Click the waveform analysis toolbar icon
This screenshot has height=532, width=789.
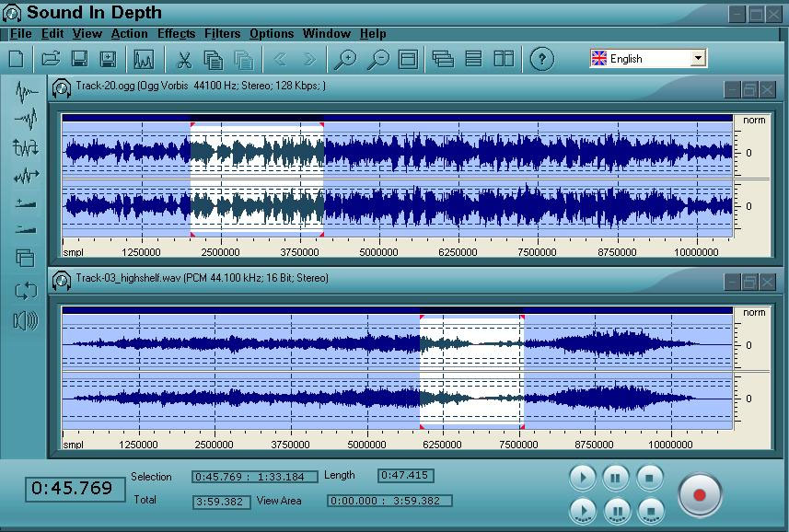coord(143,59)
